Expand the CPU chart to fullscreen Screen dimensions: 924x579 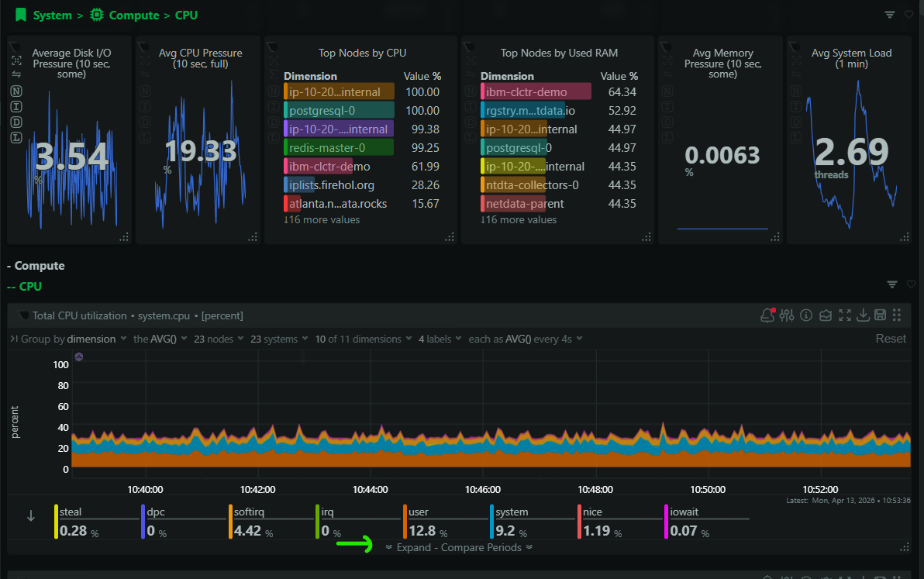point(844,315)
